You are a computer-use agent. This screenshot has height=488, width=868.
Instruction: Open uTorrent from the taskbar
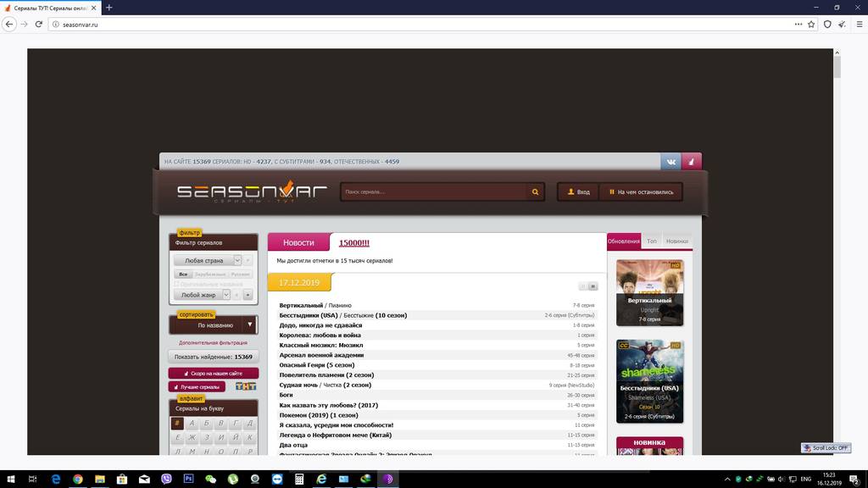(232, 480)
